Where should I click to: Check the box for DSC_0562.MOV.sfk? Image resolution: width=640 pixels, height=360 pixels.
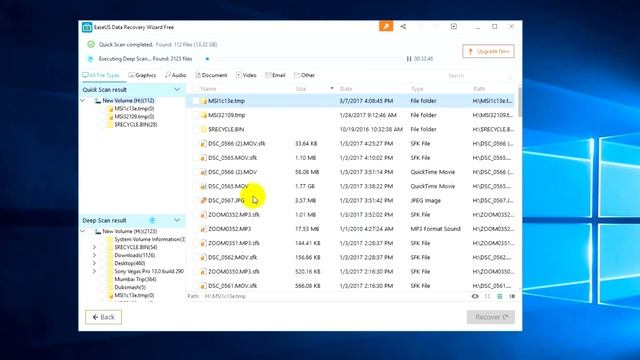196,257
